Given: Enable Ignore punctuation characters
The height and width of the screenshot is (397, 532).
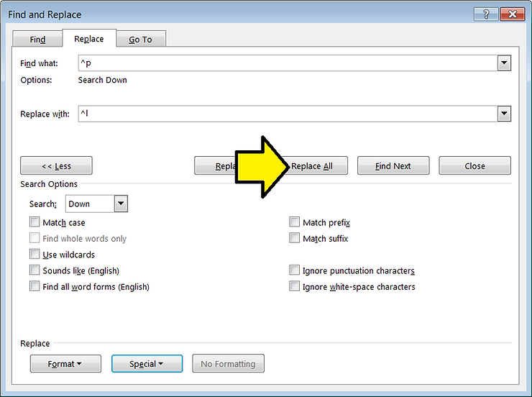Looking at the screenshot, I should (x=295, y=270).
